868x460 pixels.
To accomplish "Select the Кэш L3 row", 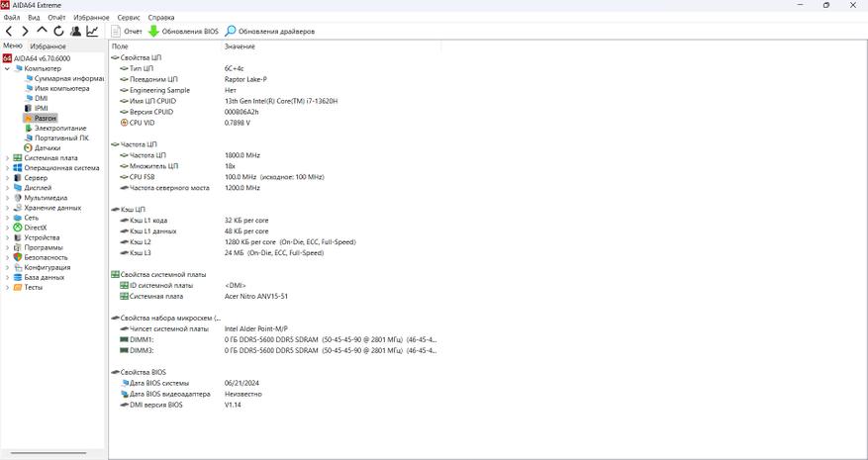I will 275,253.
